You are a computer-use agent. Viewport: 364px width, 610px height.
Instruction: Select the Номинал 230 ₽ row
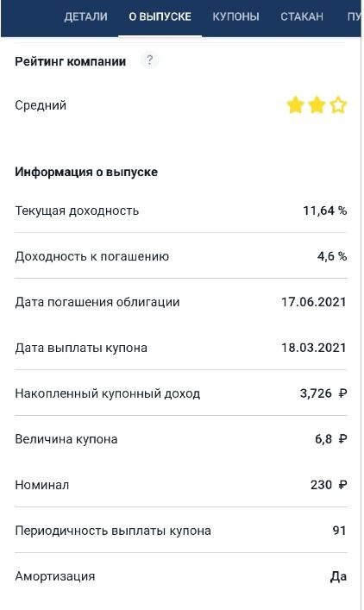click(x=181, y=485)
